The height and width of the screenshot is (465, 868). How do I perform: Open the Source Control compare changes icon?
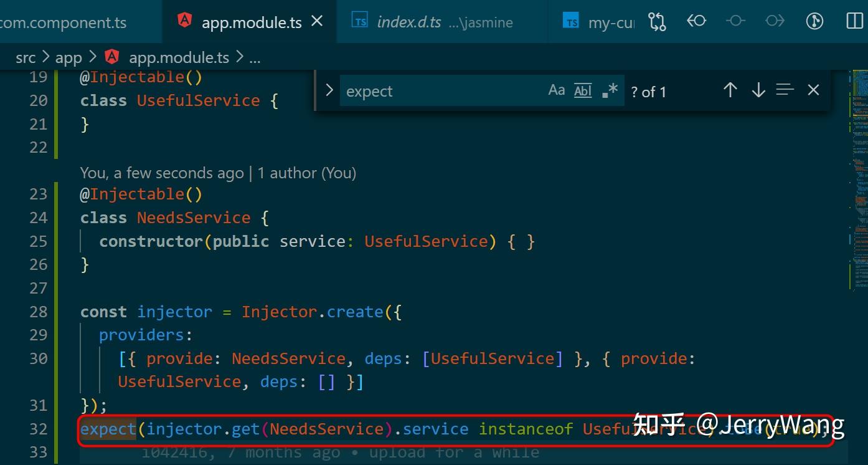[x=657, y=21]
